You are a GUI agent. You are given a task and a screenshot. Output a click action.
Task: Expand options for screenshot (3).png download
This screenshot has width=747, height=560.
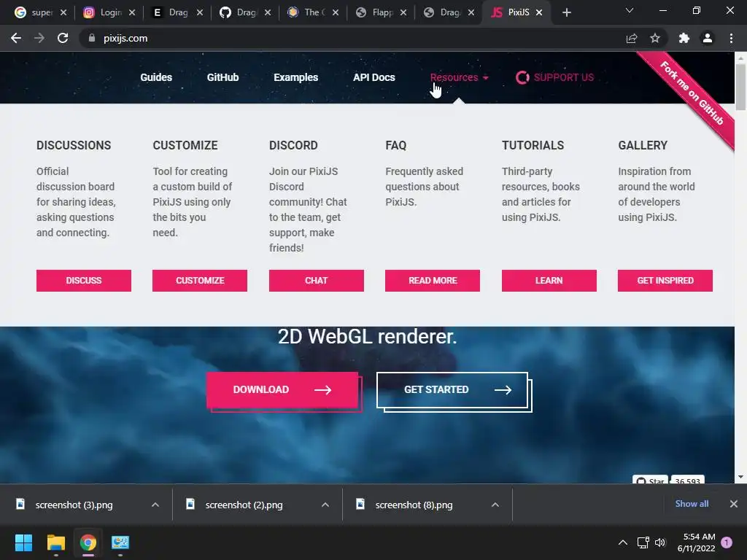point(155,505)
